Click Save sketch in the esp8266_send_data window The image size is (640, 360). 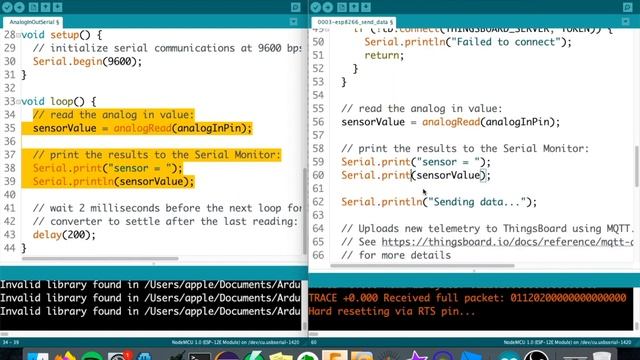pyautogui.click(x=366, y=7)
